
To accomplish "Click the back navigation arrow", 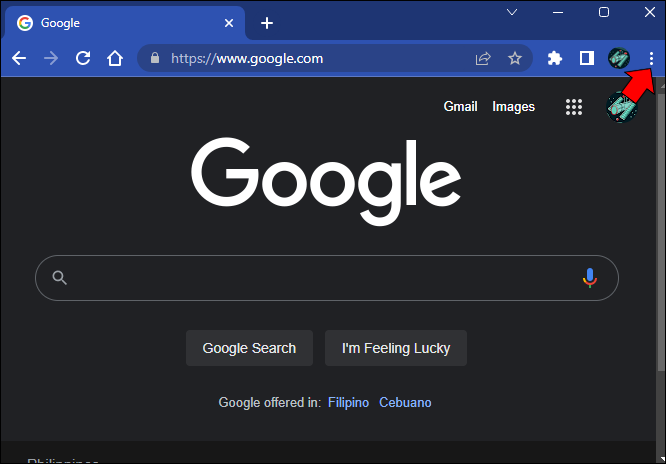I will pyautogui.click(x=18, y=58).
